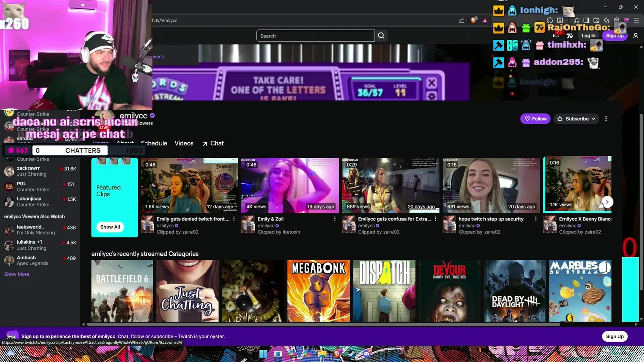The height and width of the screenshot is (362, 644).
Task: Open options for 'Emily & Zoil' clip
Action: tap(335, 219)
